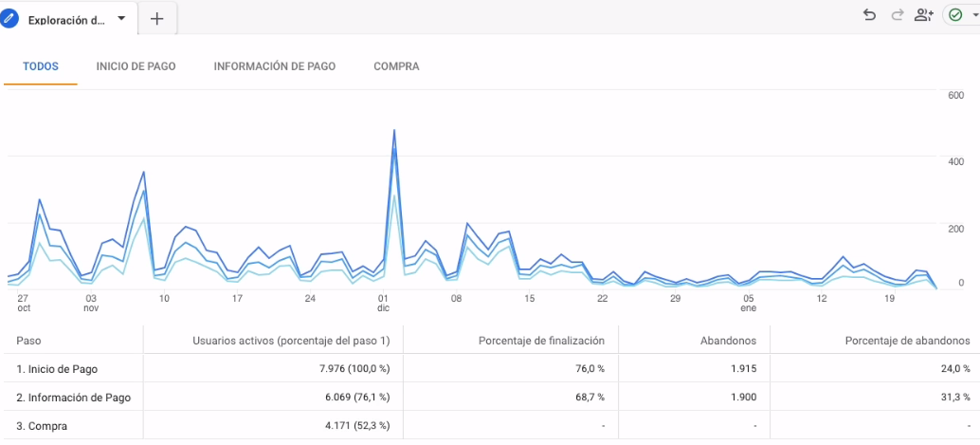Click the 3. Compra step row

click(490, 426)
